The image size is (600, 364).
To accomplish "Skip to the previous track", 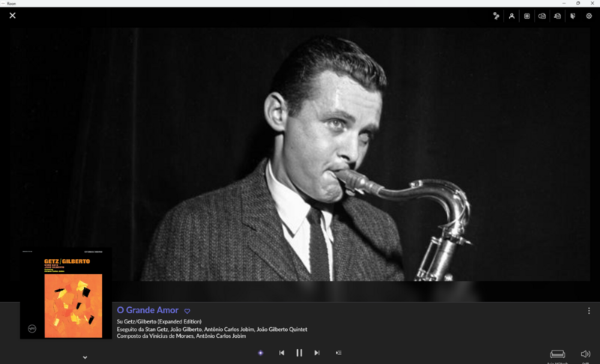I will click(x=282, y=353).
